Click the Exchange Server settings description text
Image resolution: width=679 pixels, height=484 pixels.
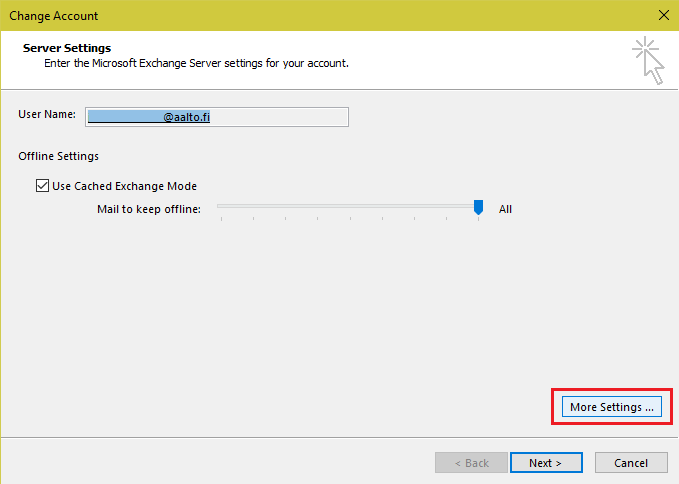coord(196,63)
